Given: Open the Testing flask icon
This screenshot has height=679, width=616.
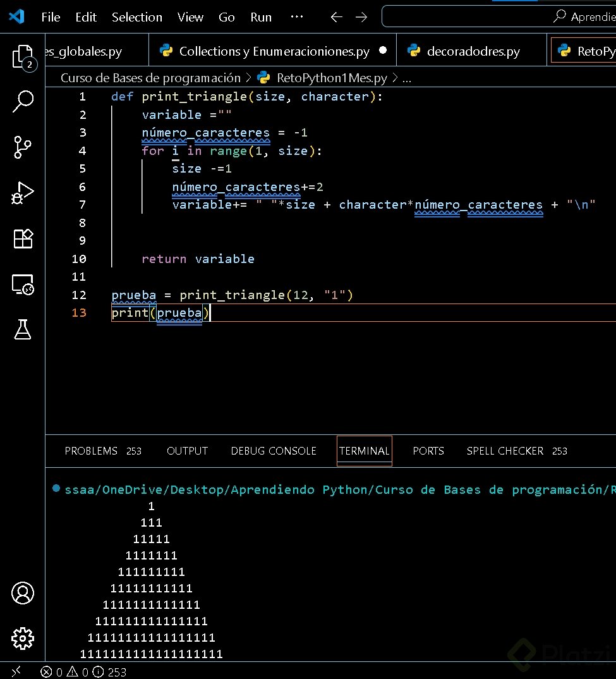Looking at the screenshot, I should pos(23,329).
